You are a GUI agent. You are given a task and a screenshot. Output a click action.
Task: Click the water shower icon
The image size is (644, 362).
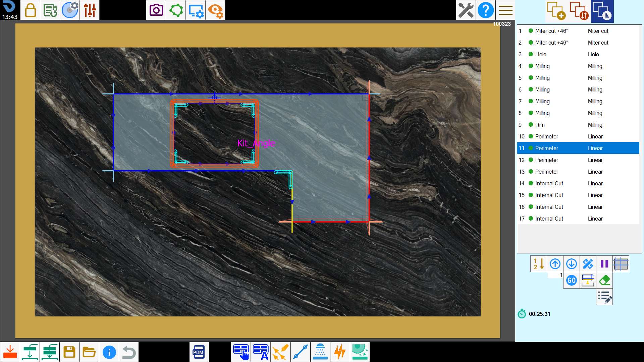(x=320, y=352)
